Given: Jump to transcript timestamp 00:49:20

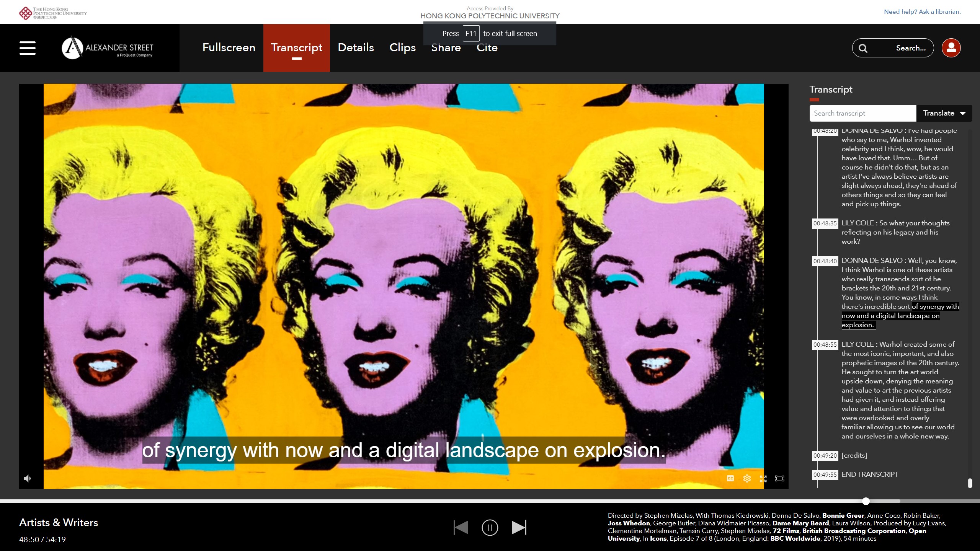Looking at the screenshot, I should (x=825, y=456).
